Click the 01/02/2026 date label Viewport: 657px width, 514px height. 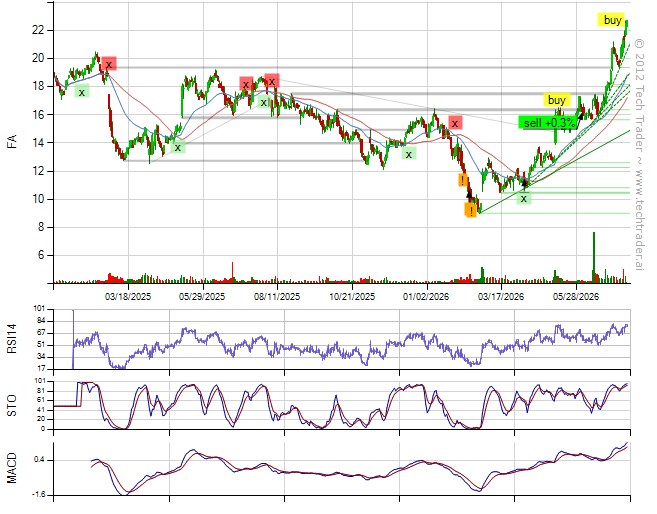click(x=426, y=297)
